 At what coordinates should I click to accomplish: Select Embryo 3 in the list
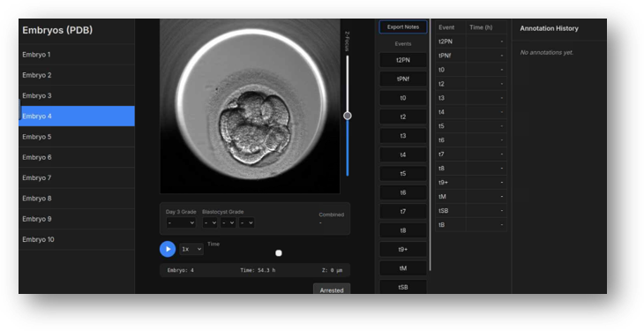(x=77, y=95)
